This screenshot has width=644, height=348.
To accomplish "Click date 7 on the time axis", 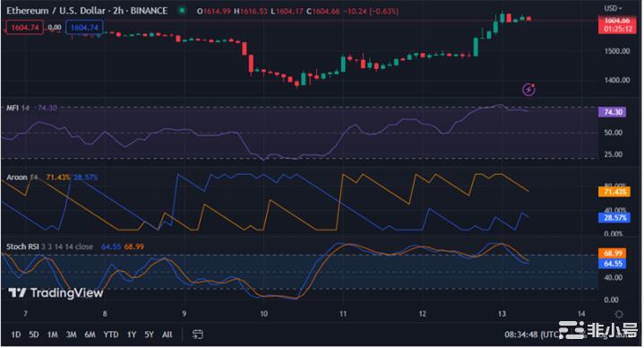I will pos(25,314).
